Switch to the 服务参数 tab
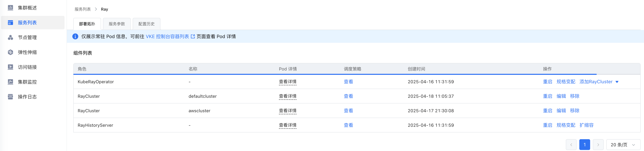This screenshot has width=644, height=151. tap(117, 24)
